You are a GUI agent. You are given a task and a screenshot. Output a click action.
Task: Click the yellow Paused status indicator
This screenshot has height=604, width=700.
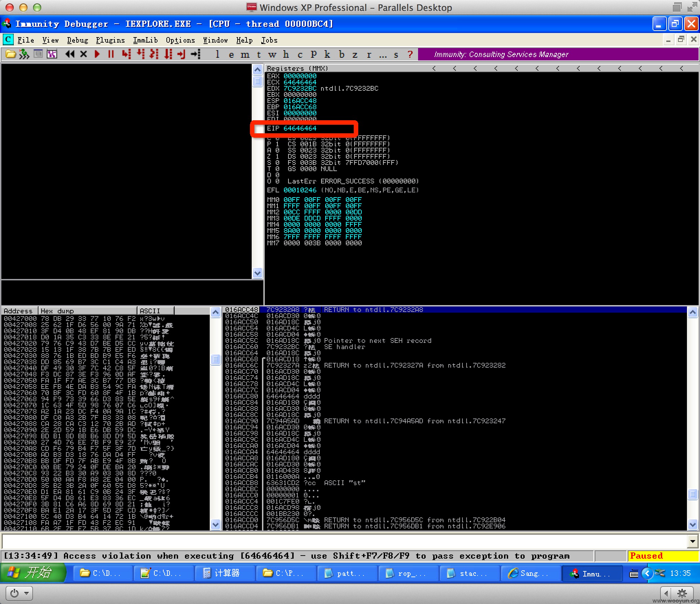(663, 556)
